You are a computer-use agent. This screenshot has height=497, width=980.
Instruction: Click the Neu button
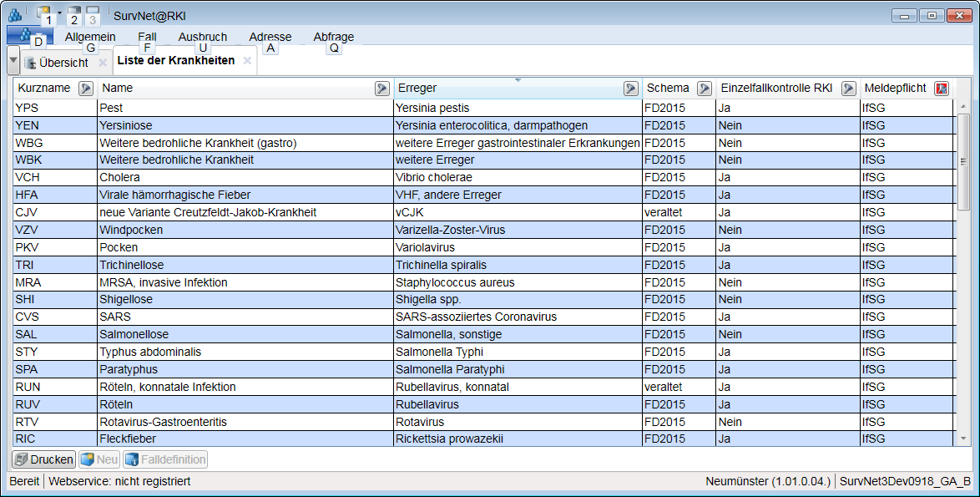tap(99, 459)
